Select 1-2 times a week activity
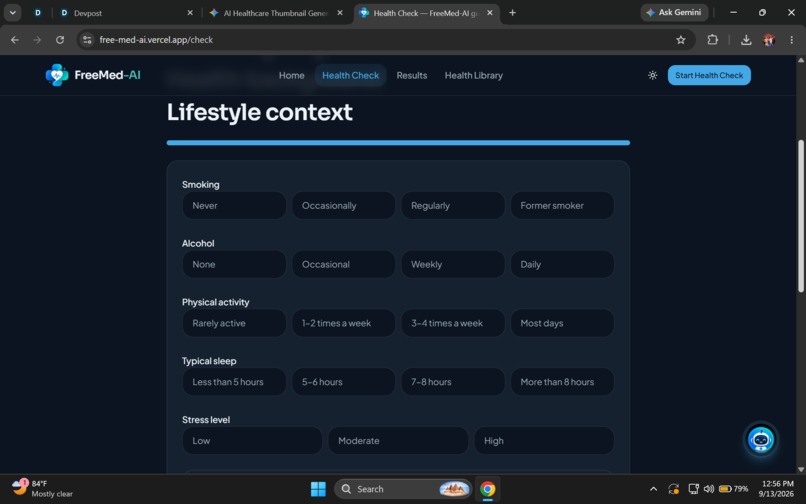 (343, 323)
